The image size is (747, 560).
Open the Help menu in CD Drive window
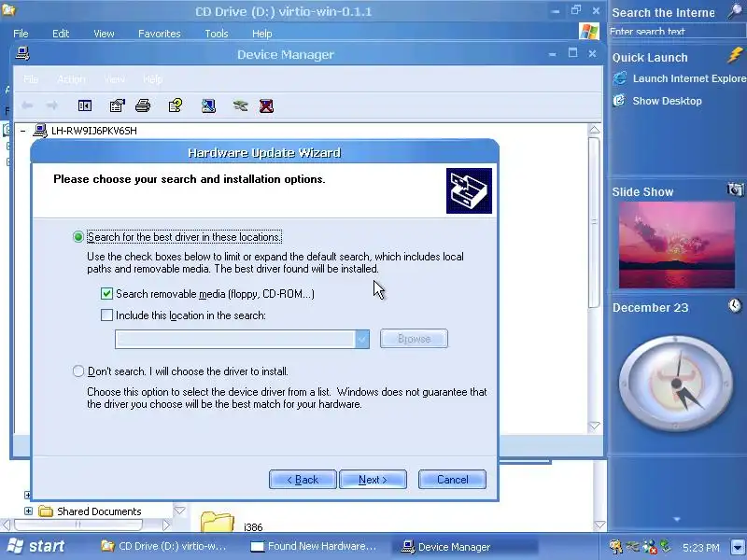coord(262,34)
